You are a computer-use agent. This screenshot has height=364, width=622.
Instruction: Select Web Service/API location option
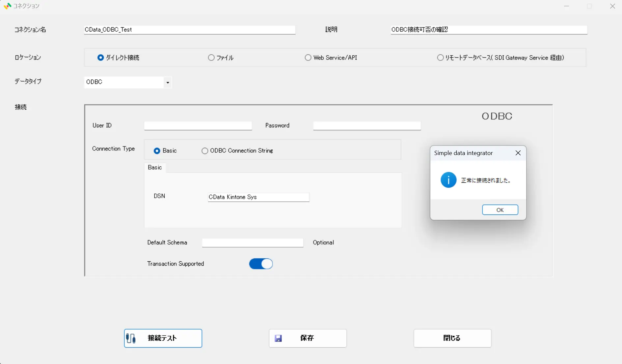click(308, 58)
